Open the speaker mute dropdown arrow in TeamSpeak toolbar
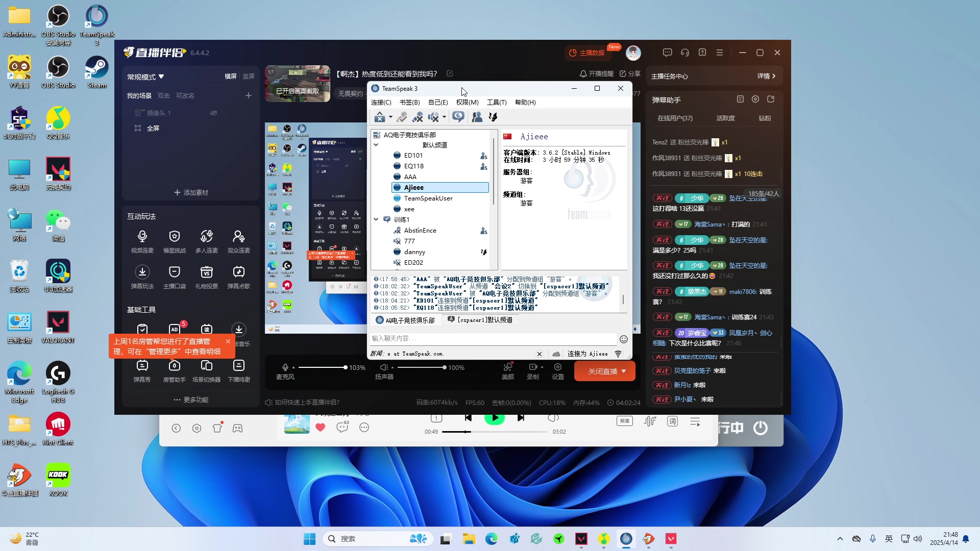980x551 pixels. tap(444, 117)
